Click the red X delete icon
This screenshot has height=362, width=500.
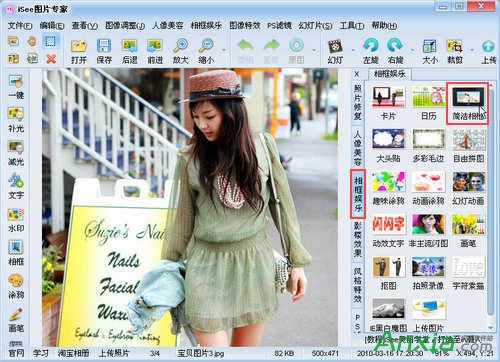pos(51,59)
